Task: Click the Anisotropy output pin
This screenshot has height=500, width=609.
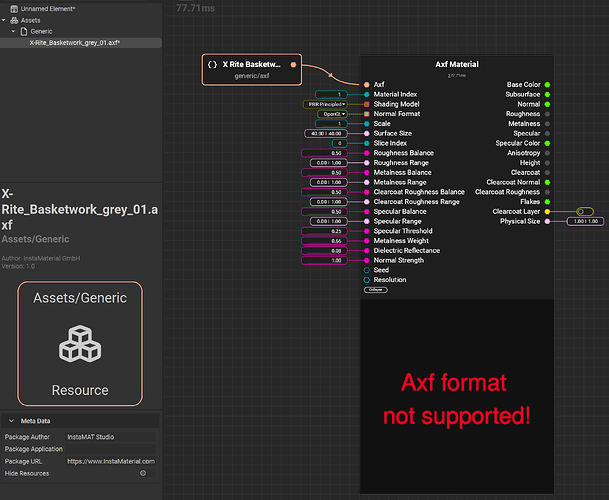Action: (547, 153)
